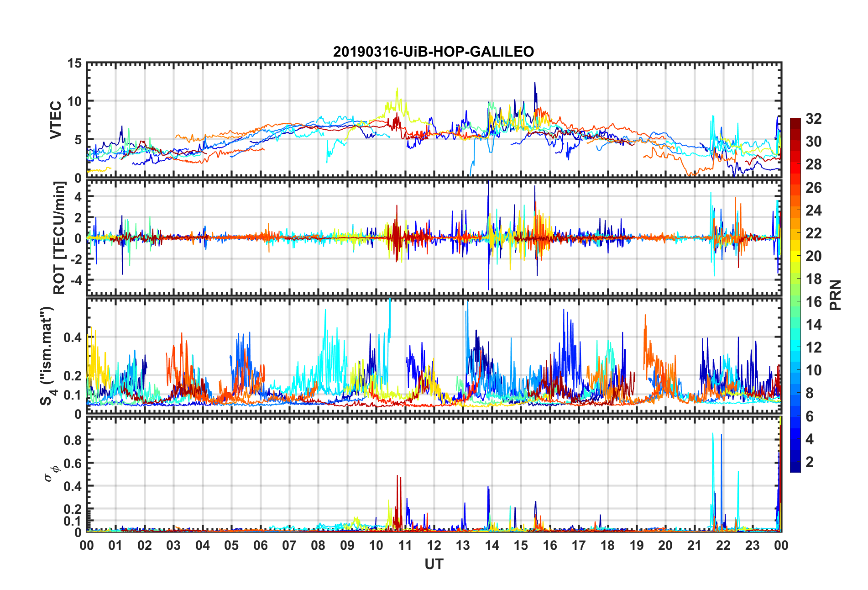Click S4 axis tick label 0.4
The height and width of the screenshot is (590, 868).
(x=73, y=337)
